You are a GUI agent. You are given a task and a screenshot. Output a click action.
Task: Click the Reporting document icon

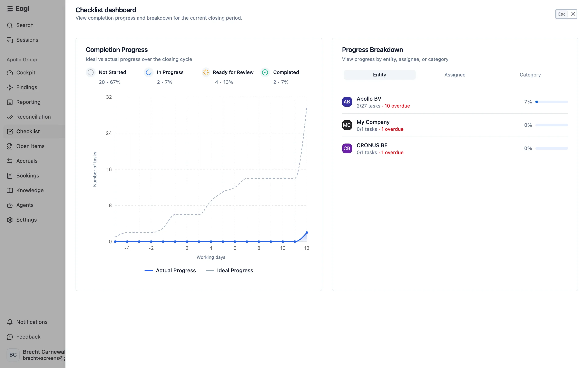coord(10,102)
